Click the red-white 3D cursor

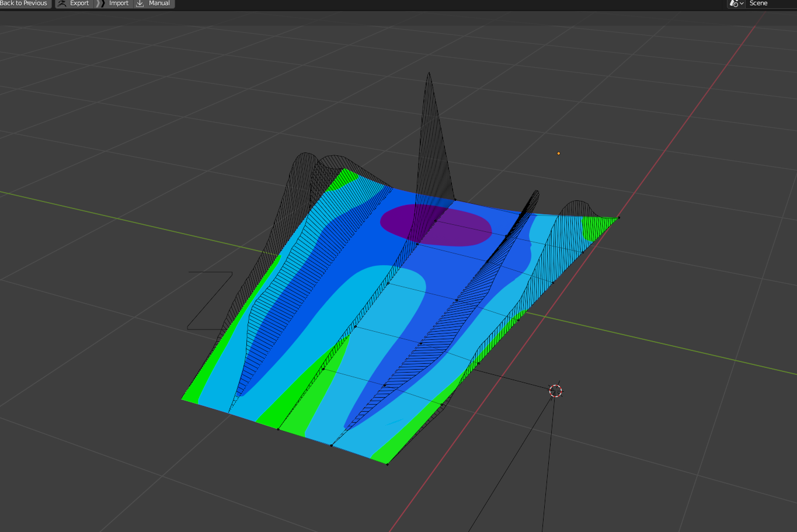click(556, 391)
